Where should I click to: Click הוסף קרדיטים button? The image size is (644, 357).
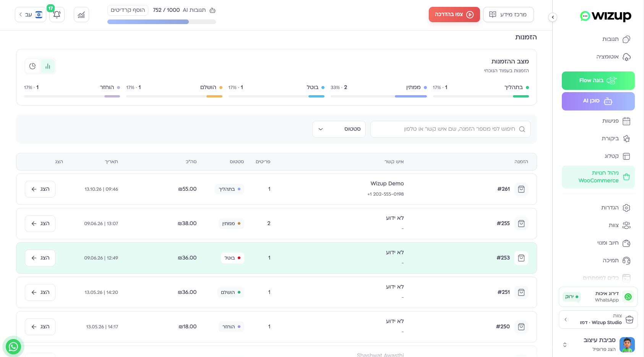click(128, 10)
